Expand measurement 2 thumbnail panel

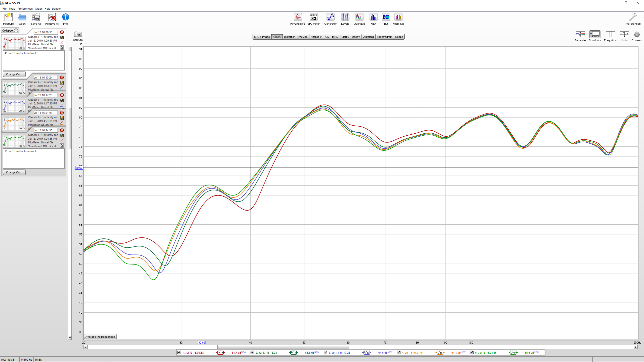14,88
